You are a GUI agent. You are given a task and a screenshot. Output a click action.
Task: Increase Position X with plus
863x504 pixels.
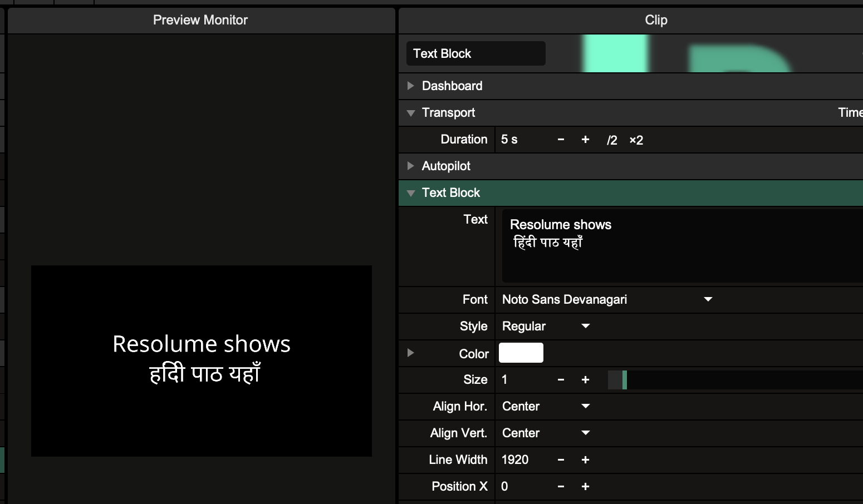click(585, 487)
